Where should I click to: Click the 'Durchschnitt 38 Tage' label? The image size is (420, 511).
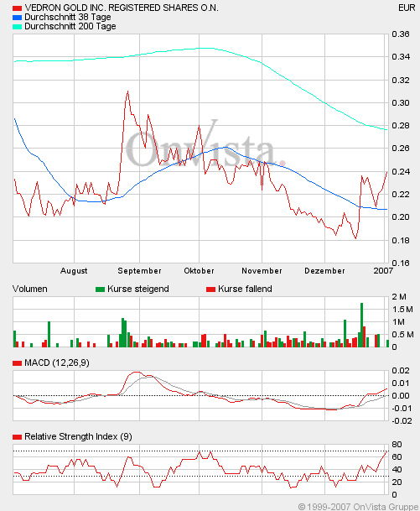tap(68, 17)
